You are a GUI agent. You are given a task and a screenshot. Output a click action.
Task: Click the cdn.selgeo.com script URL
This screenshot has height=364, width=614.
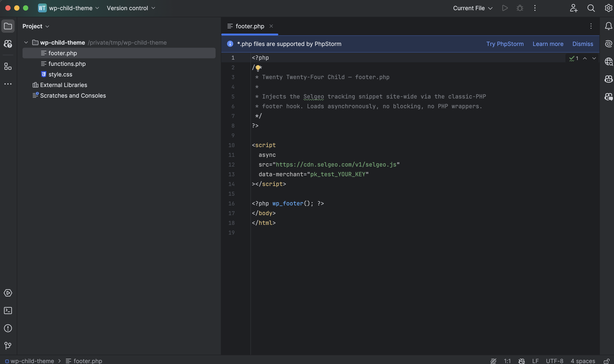[x=336, y=165]
